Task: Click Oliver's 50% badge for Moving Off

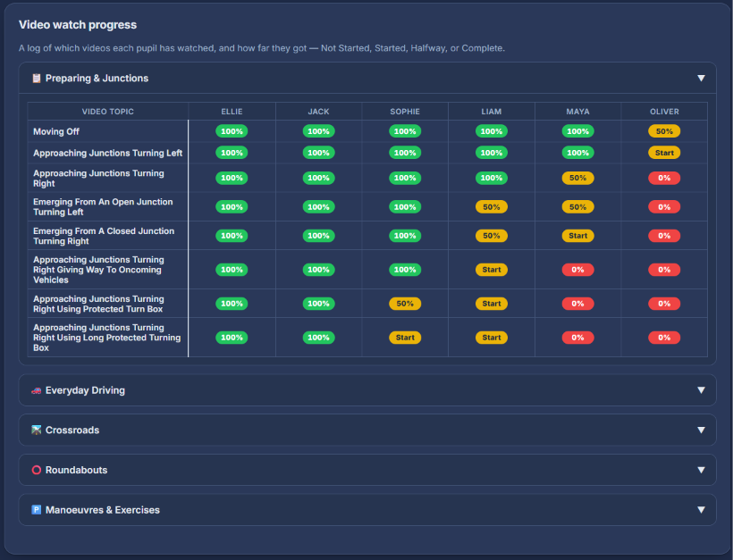Action: (664, 131)
